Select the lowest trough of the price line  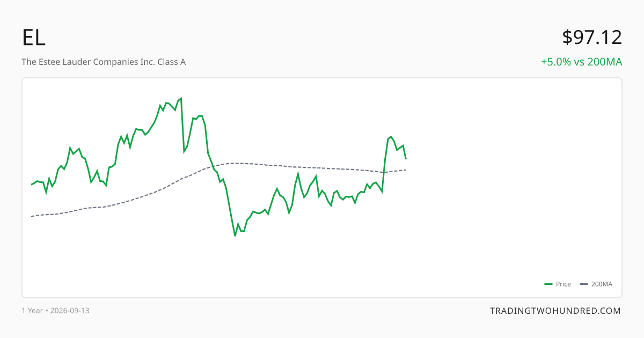[235, 236]
